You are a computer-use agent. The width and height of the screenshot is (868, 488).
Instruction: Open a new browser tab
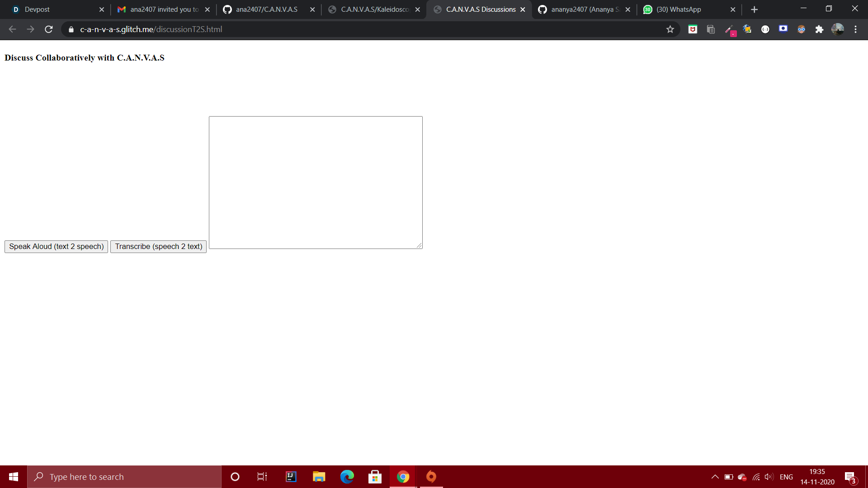[x=754, y=9]
